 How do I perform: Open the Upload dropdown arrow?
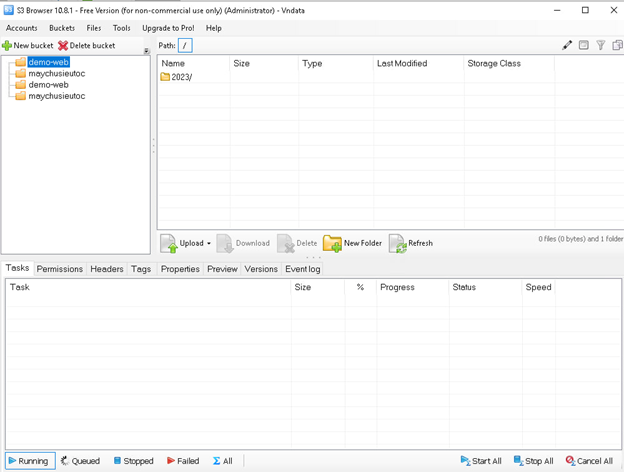pos(209,243)
